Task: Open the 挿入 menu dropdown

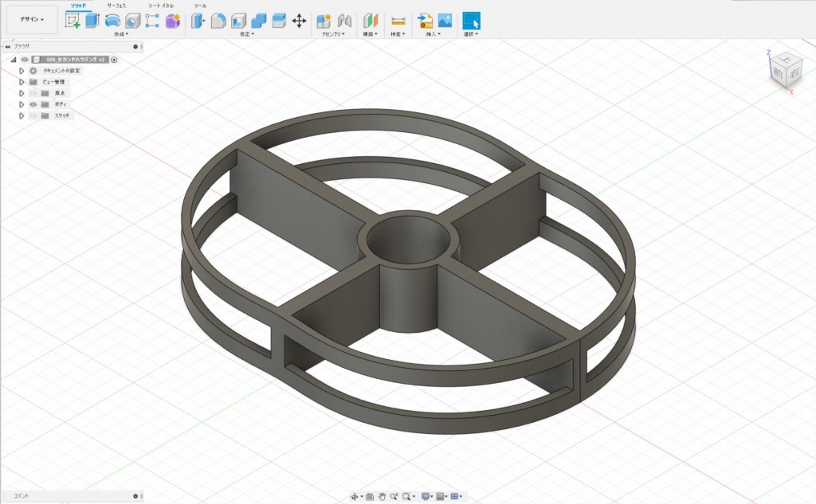Action: (433, 34)
